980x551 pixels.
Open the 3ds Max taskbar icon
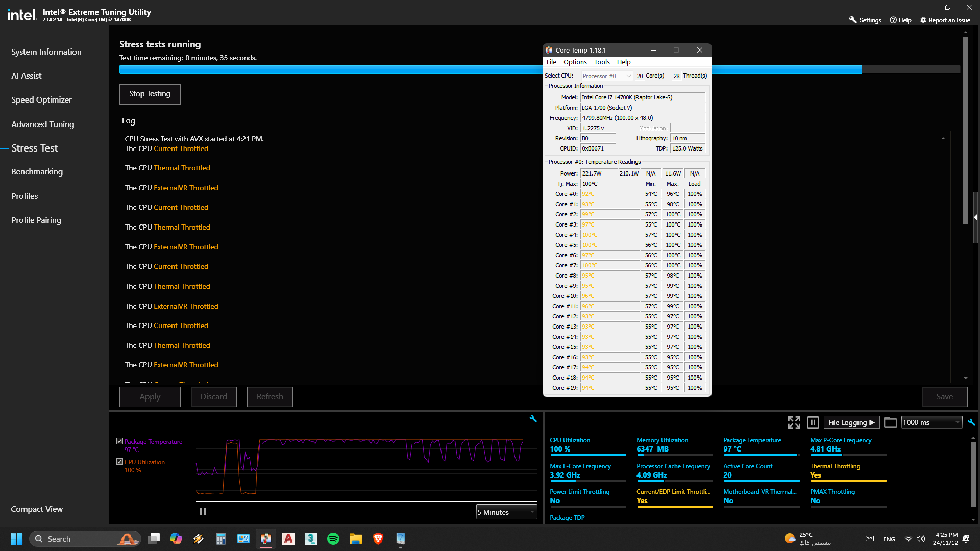coord(311,539)
